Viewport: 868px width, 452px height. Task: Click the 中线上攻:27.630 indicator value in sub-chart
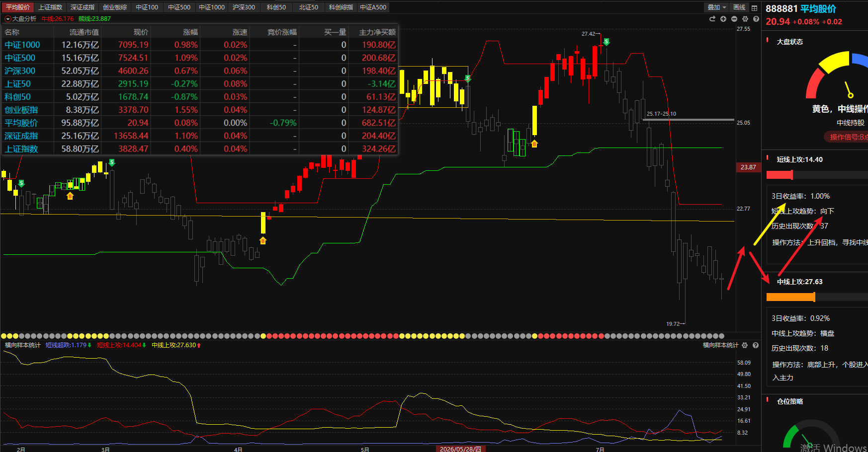[174, 345]
